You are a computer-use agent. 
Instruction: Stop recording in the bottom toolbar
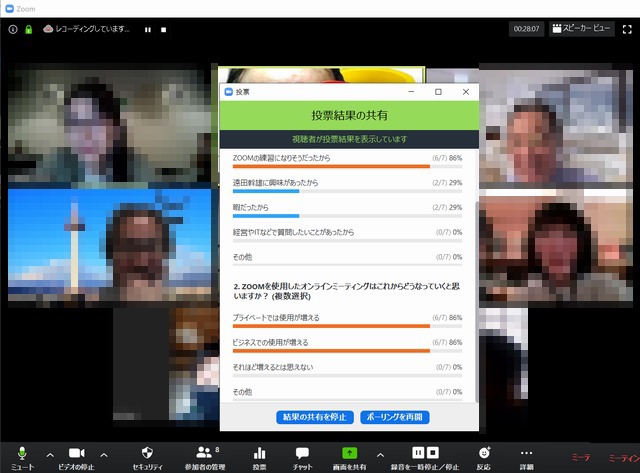click(433, 453)
